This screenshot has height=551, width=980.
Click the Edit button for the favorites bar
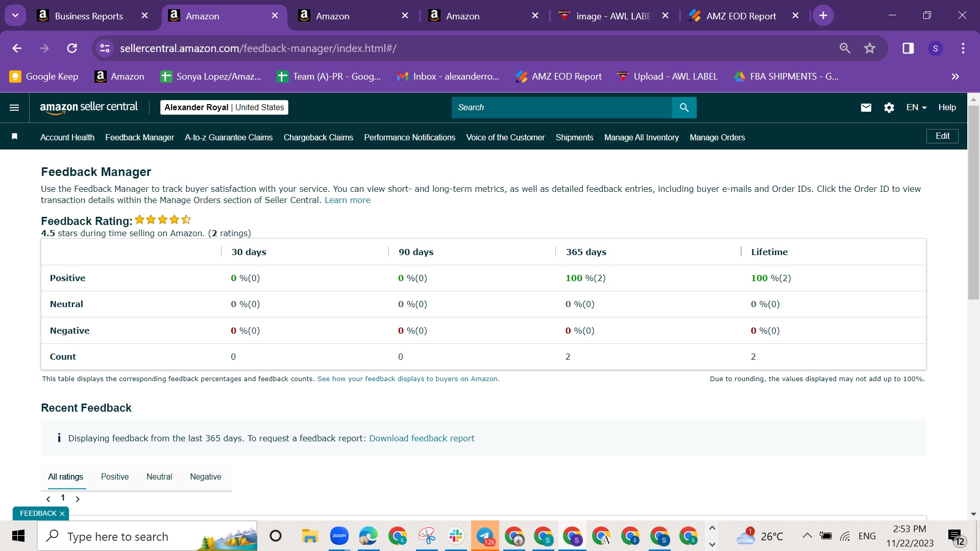click(942, 136)
